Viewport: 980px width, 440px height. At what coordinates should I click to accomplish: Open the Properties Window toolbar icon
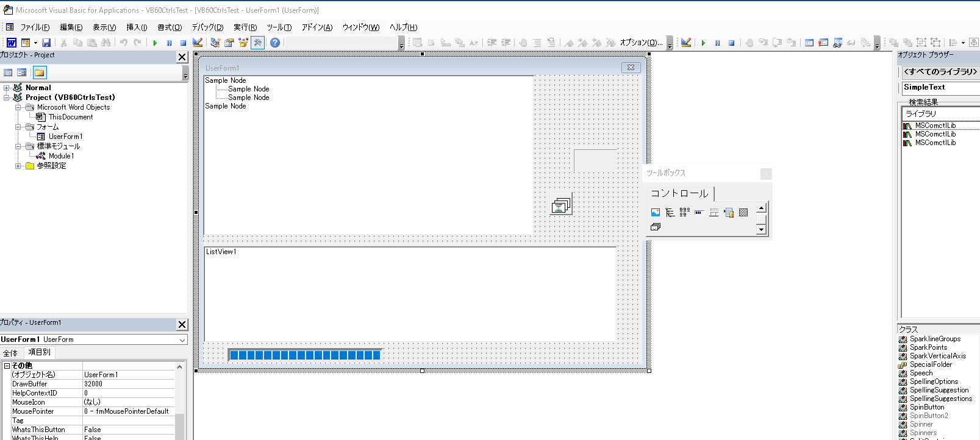(x=229, y=43)
